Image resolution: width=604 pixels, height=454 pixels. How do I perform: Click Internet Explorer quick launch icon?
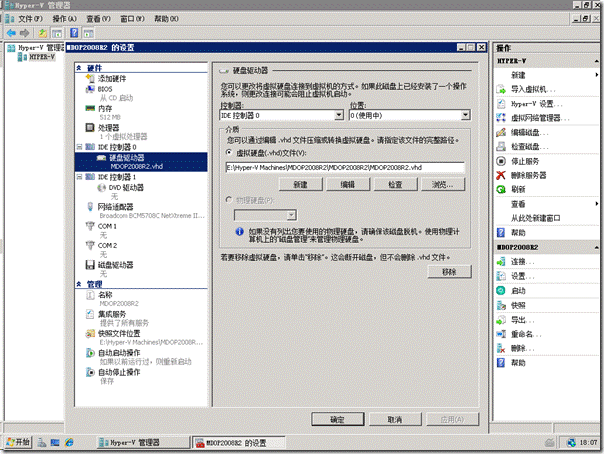click(69, 443)
